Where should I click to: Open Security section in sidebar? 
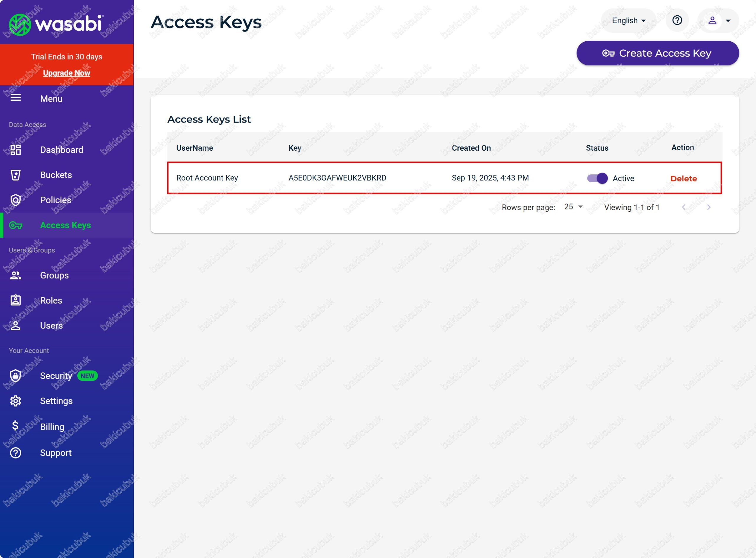[x=56, y=376]
